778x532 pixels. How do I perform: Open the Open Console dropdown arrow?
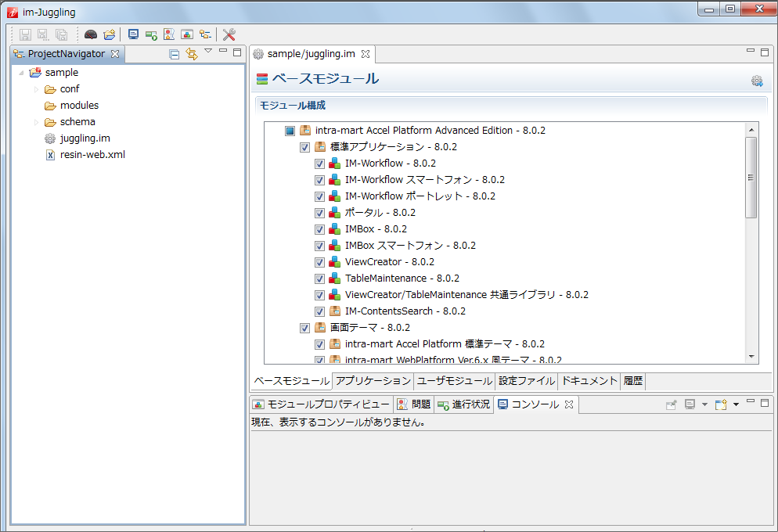click(736, 404)
